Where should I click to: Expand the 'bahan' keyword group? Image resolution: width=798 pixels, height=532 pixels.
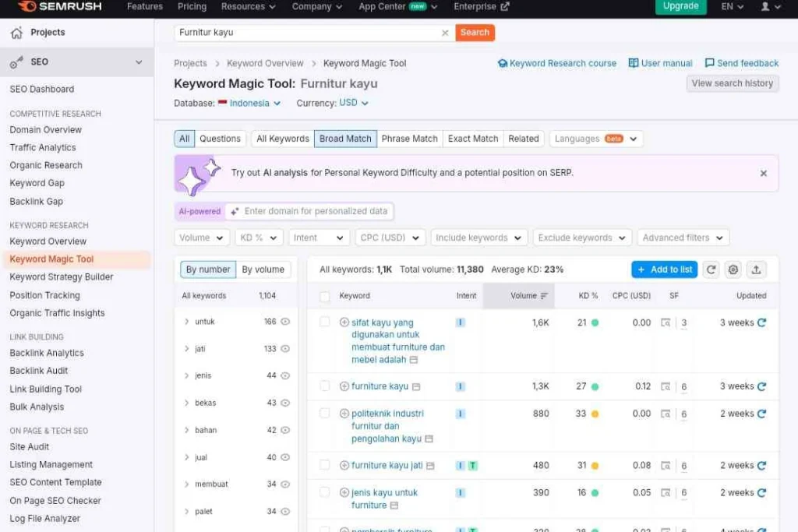pyautogui.click(x=187, y=430)
